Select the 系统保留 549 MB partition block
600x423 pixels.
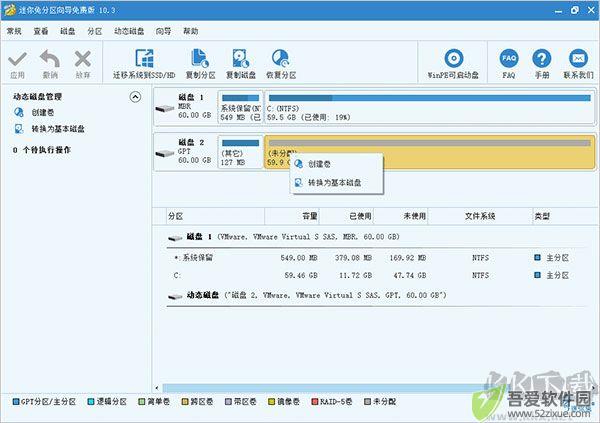[x=241, y=107]
